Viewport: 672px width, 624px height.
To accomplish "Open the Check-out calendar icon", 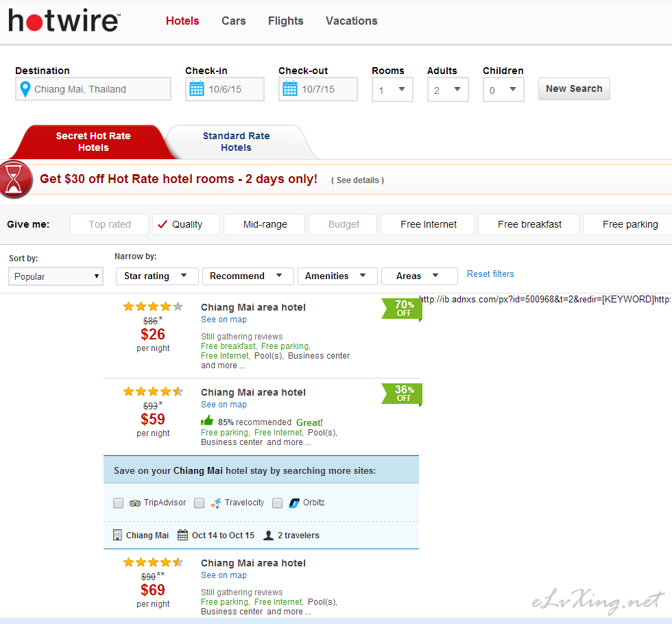I will [289, 88].
